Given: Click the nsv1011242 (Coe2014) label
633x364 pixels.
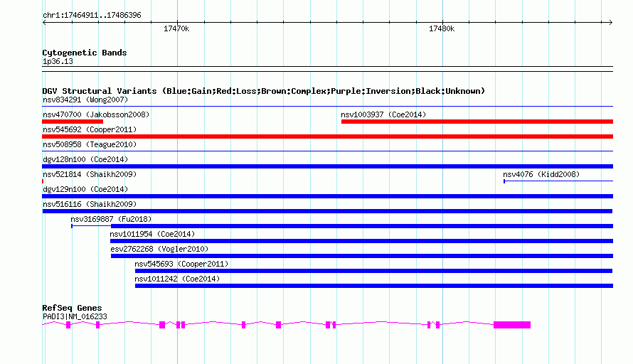Looking at the screenshot, I should click(177, 279).
